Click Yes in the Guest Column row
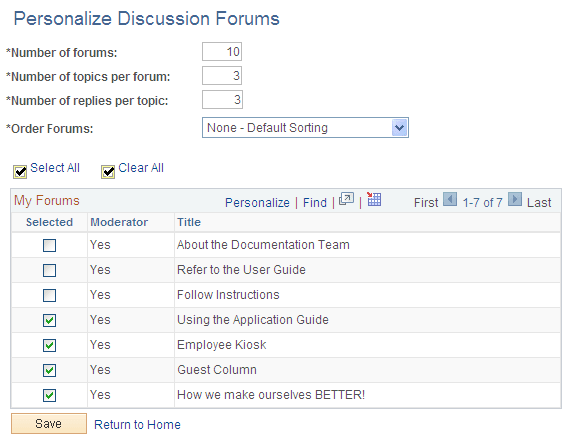 100,370
